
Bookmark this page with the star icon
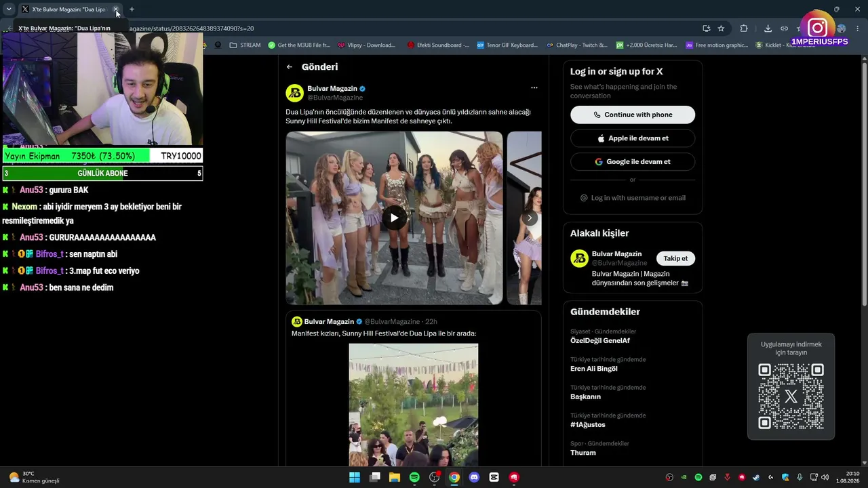[721, 28]
